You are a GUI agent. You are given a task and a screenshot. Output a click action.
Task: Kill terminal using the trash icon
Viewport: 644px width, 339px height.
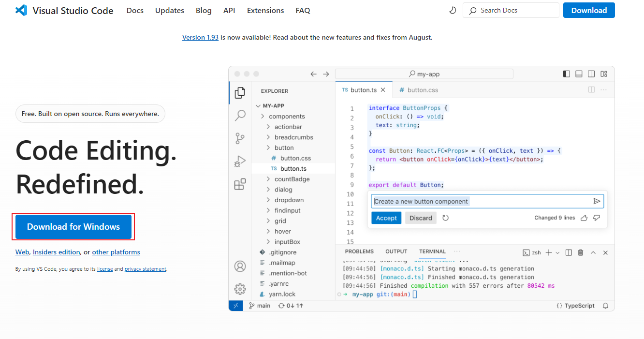point(581,252)
